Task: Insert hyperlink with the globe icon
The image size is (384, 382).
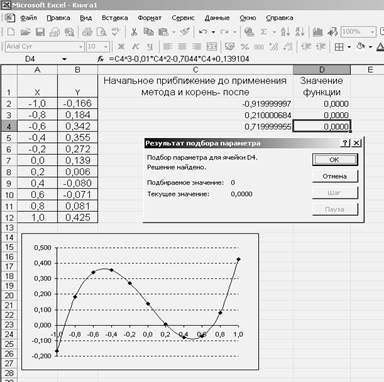Action: [249, 32]
